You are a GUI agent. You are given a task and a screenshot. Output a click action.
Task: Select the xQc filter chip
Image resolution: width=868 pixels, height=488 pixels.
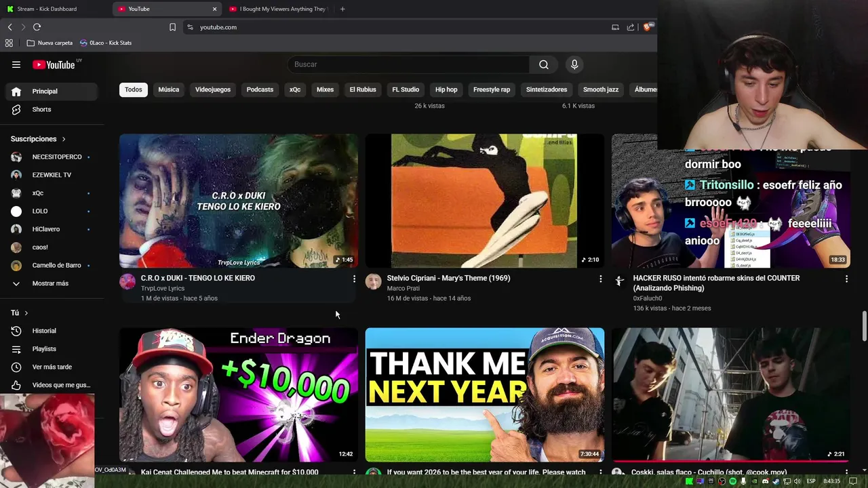(295, 89)
